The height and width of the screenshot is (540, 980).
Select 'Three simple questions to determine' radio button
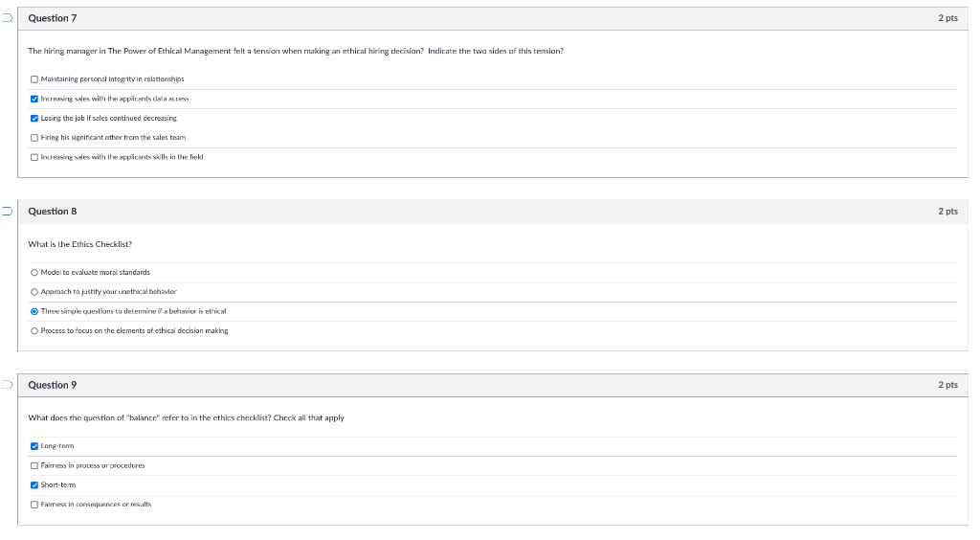pyautogui.click(x=34, y=311)
